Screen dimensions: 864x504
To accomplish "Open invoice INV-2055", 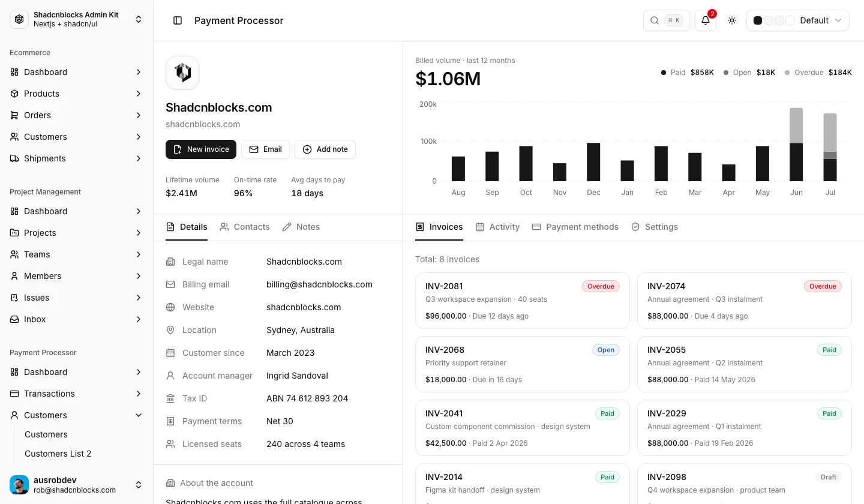I will (x=745, y=364).
